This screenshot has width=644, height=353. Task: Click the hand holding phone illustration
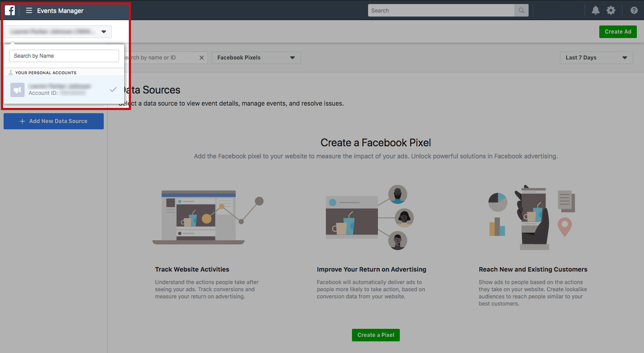click(532, 217)
